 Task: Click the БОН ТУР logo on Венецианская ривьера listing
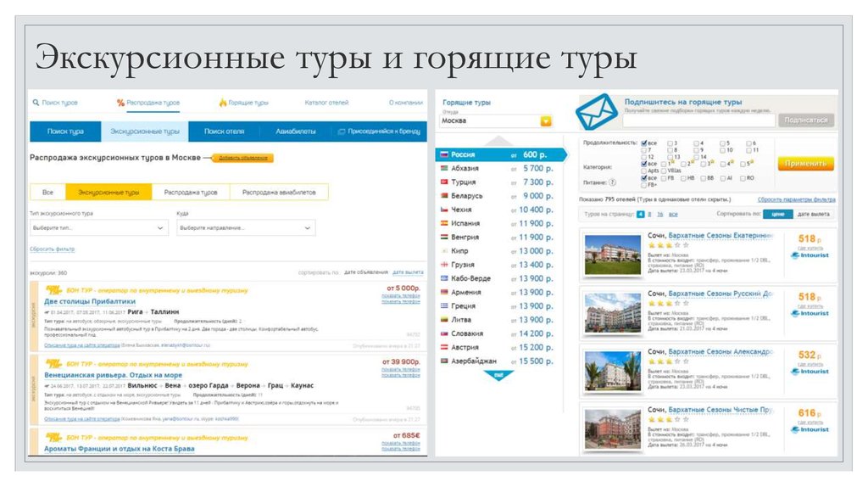[x=53, y=364]
